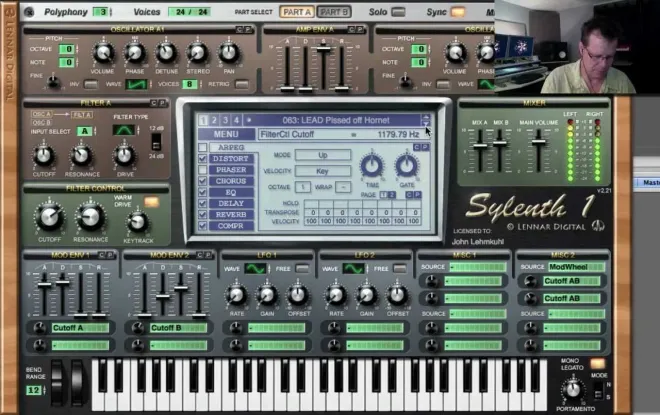Toggle LFO 1 Free switch

[x=302, y=269]
